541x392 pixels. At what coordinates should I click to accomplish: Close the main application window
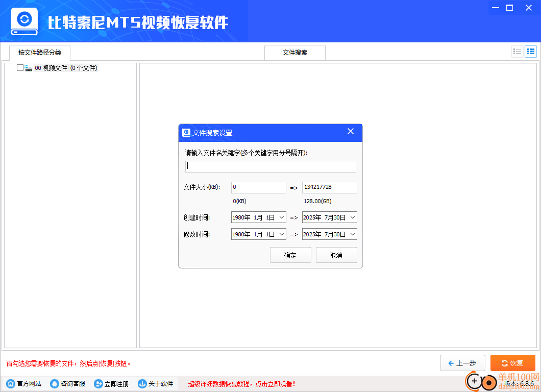(529, 8)
